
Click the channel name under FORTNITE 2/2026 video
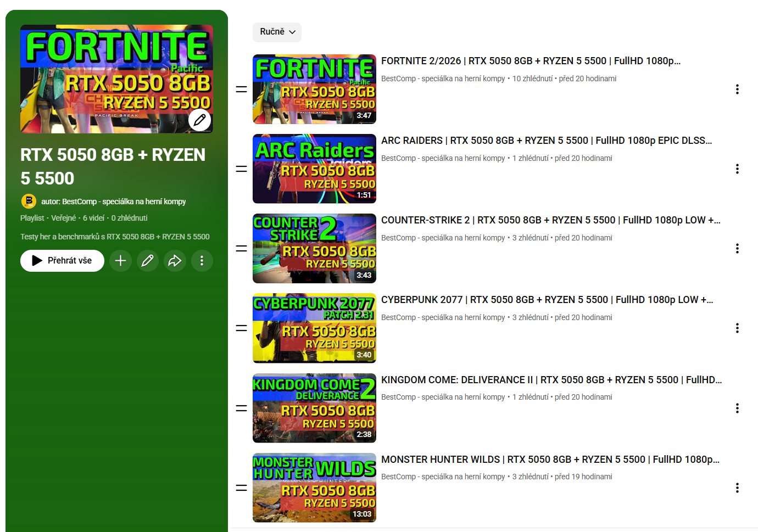443,79
